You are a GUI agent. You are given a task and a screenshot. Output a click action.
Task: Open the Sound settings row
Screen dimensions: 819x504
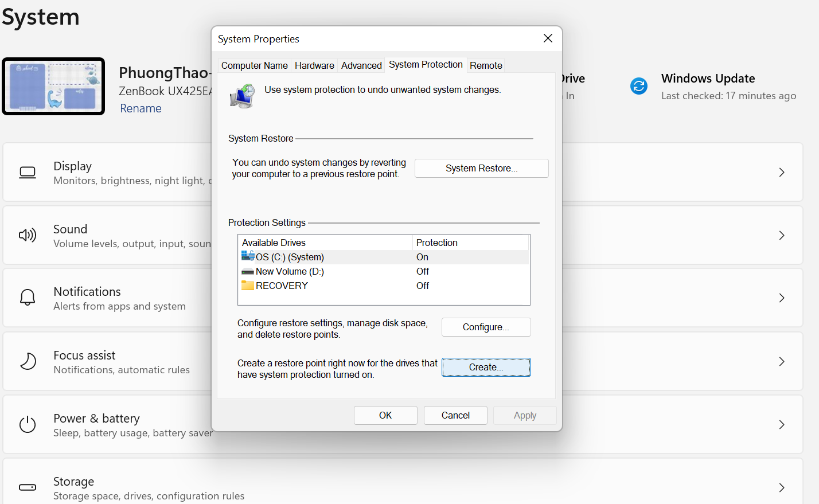click(x=403, y=235)
